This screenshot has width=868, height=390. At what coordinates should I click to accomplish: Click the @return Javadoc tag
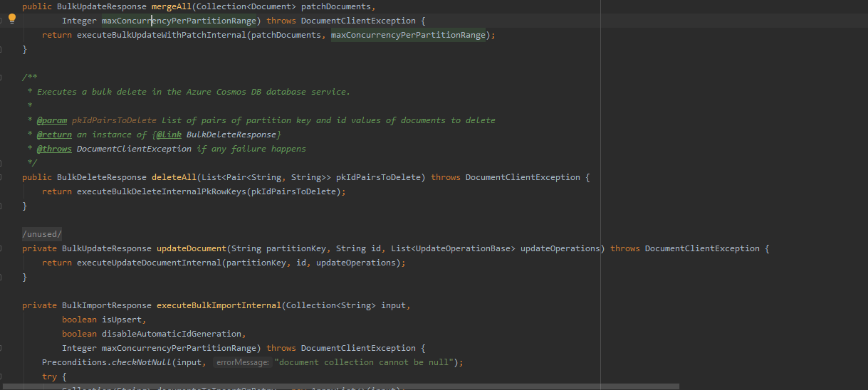click(x=54, y=135)
